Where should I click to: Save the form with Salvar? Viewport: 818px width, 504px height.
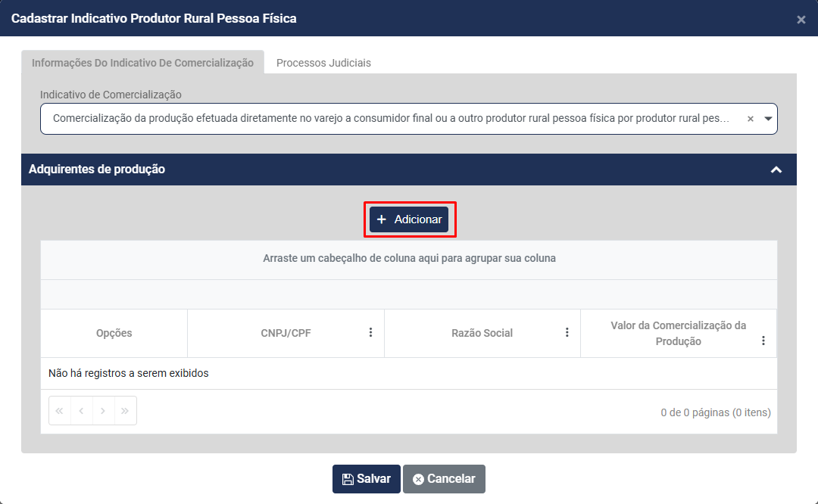pos(367,479)
